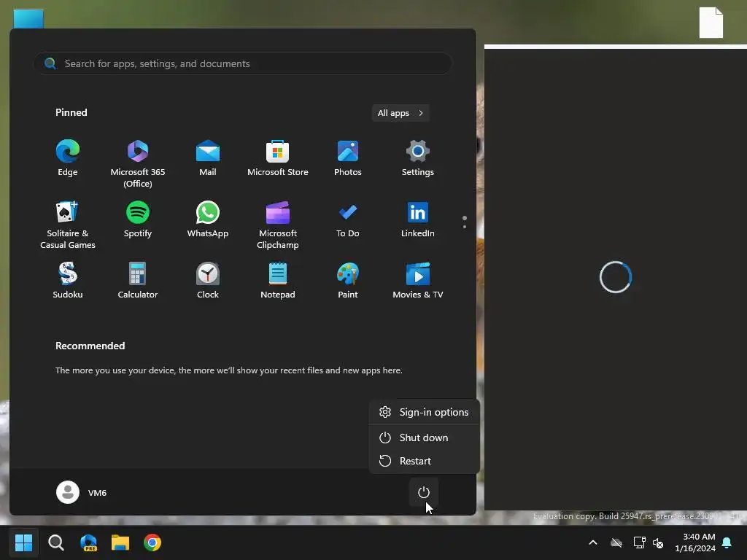Image resolution: width=747 pixels, height=560 pixels.
Task: Open Movies & TV
Action: click(418, 281)
